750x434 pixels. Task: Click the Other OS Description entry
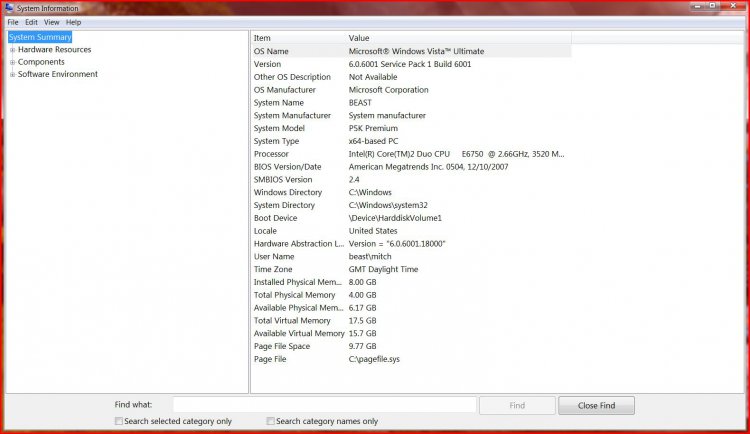click(292, 77)
